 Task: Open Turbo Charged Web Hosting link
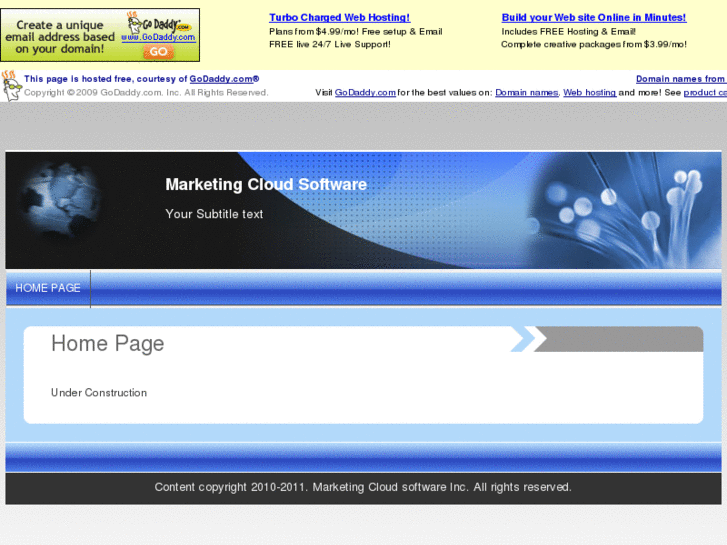coord(339,18)
